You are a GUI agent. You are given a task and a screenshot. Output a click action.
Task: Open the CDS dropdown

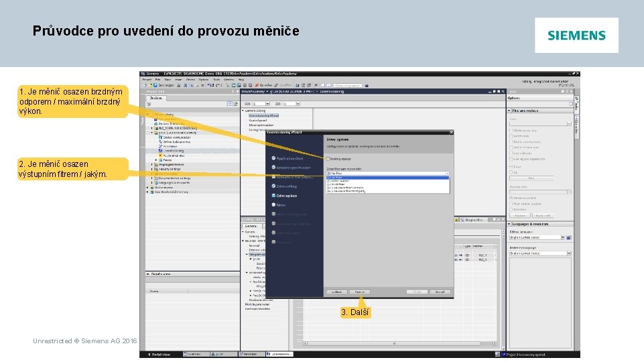268,104
